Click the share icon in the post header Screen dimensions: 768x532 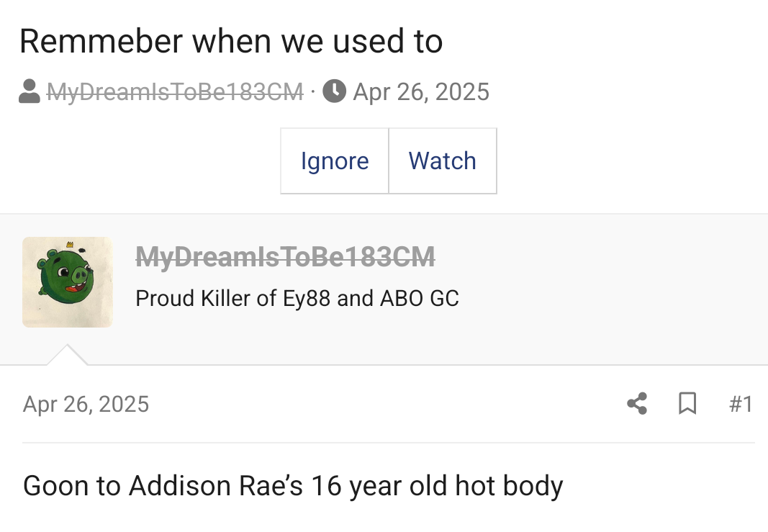coord(636,404)
